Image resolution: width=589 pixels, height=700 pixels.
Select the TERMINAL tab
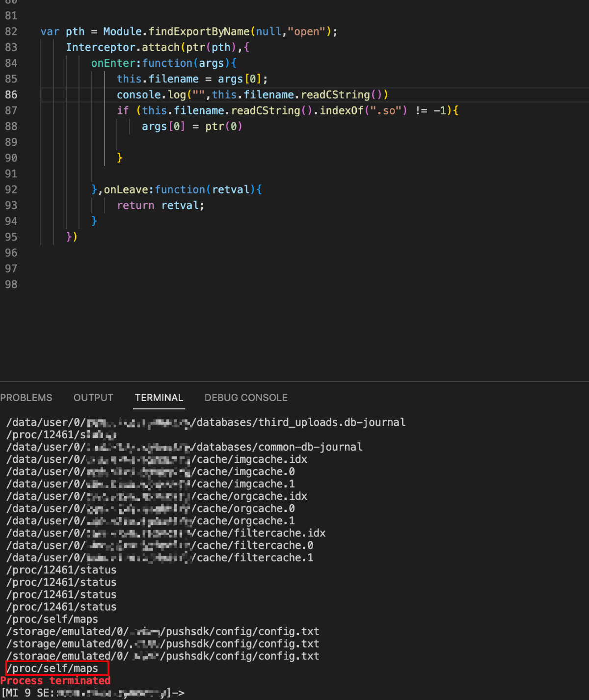point(159,398)
